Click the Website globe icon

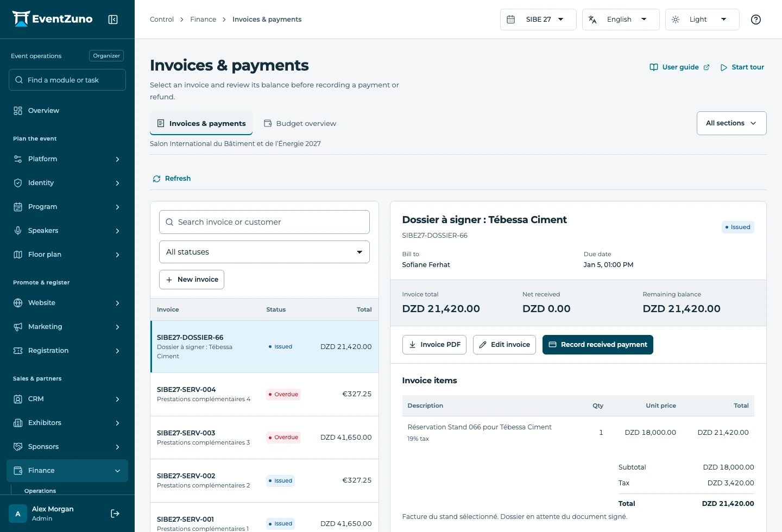click(18, 303)
